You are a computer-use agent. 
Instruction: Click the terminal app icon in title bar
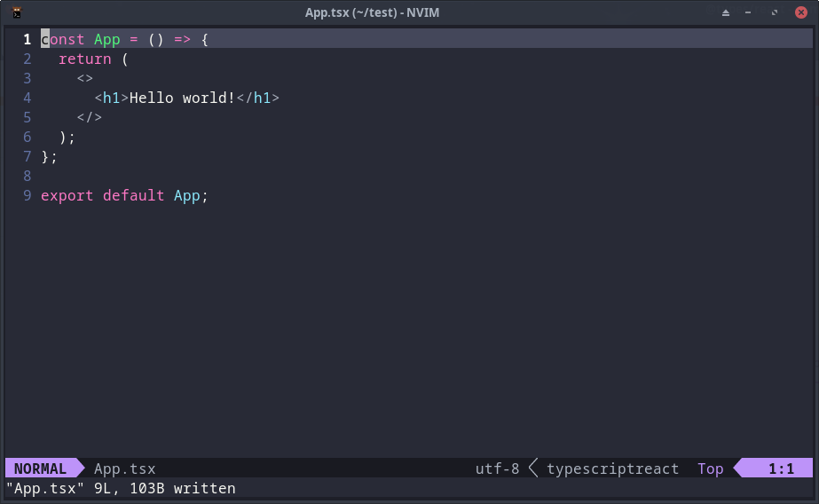[17, 12]
